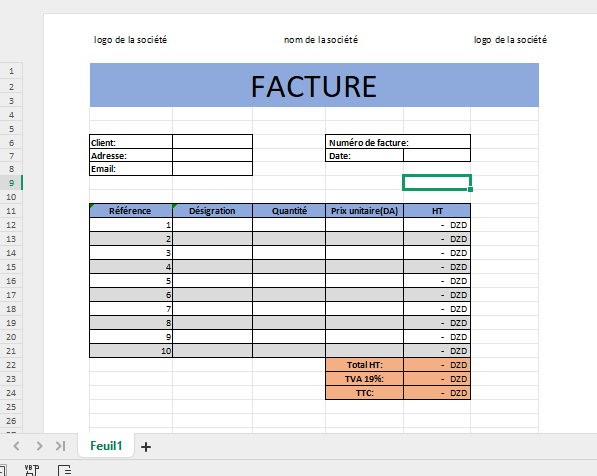This screenshot has height=476, width=597.
Task: Select the TVA 19%: label cell
Action: [x=364, y=379]
